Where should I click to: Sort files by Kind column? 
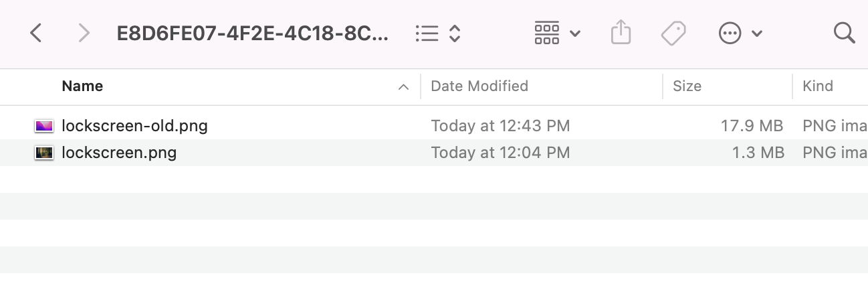pyautogui.click(x=818, y=86)
